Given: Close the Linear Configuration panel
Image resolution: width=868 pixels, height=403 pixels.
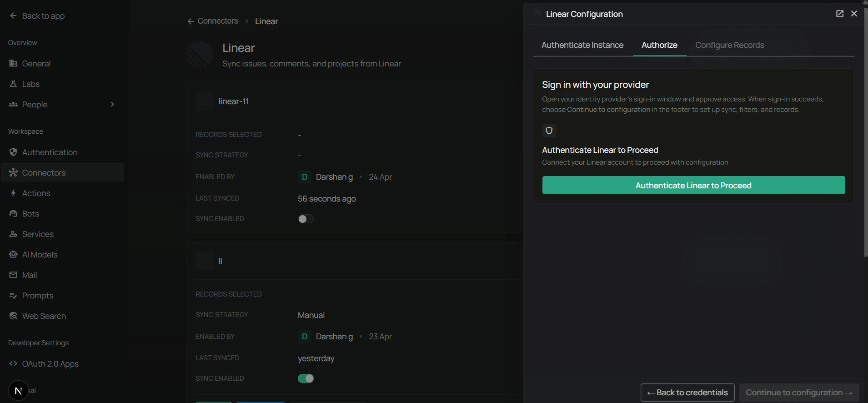Looking at the screenshot, I should click(x=854, y=14).
